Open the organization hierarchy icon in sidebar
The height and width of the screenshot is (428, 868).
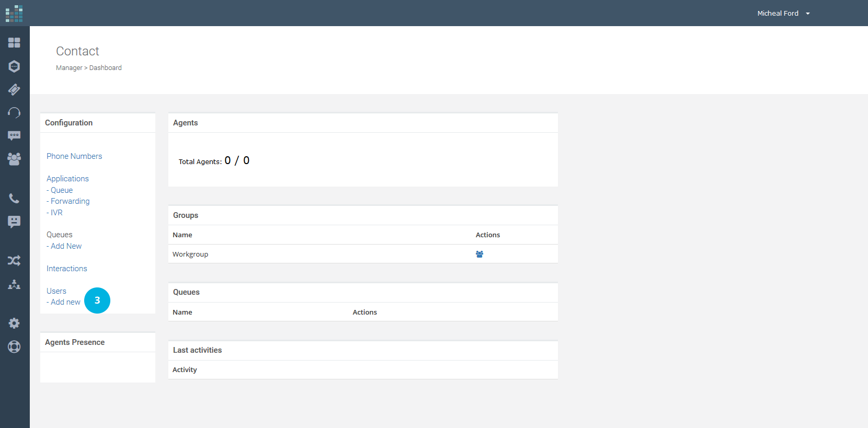click(14, 284)
